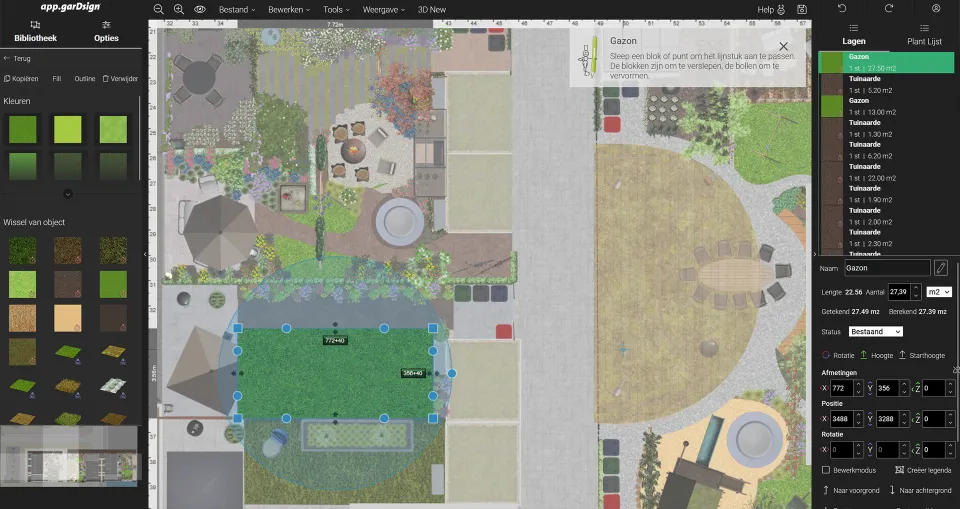Select the Tuinaarde 5.20 m2 layer
The image size is (960, 509).
pos(887,85)
